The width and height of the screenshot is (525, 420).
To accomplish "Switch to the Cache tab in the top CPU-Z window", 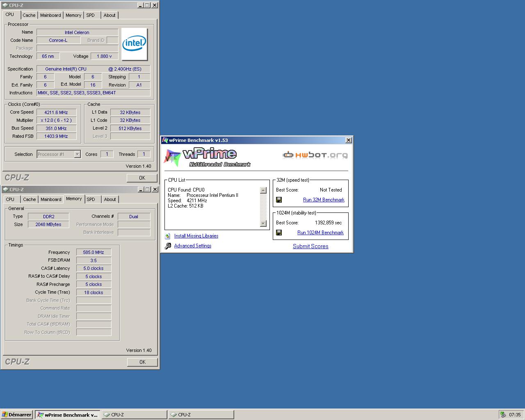I will point(29,15).
